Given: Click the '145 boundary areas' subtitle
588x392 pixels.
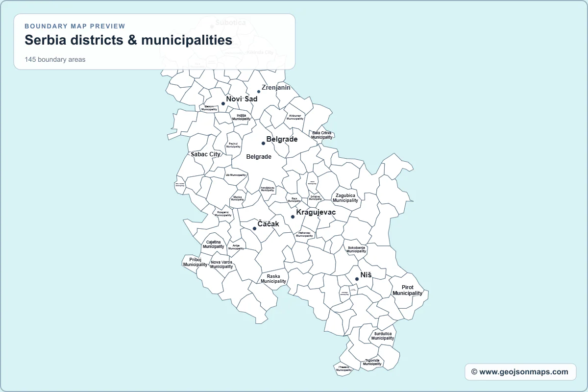Looking at the screenshot, I should (x=55, y=60).
